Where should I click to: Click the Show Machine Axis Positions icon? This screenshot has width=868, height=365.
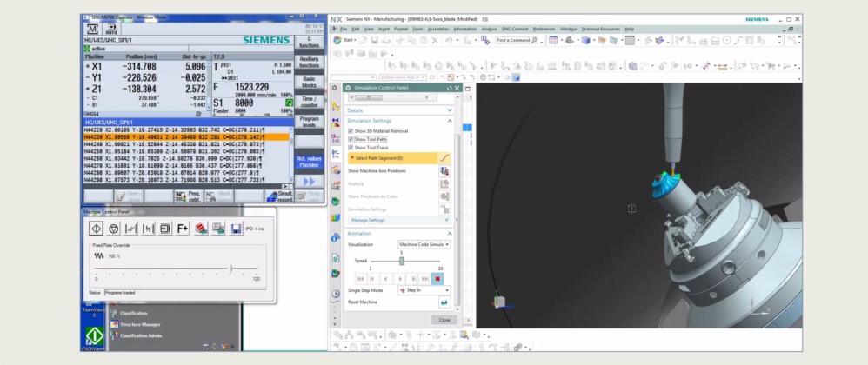tap(444, 171)
